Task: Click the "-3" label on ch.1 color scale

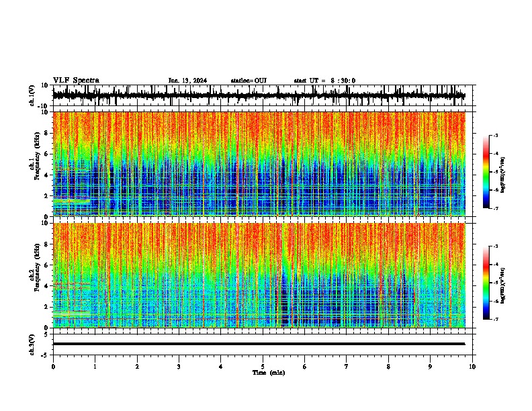Action: pyautogui.click(x=496, y=136)
